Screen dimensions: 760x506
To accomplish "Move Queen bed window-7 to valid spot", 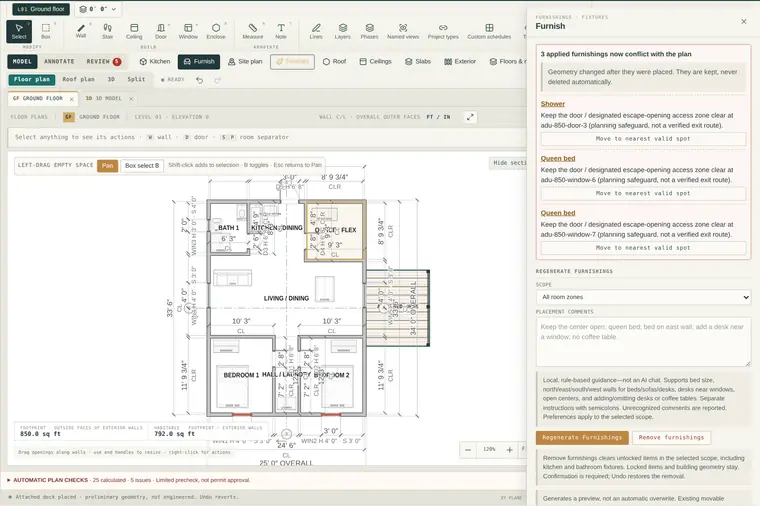I will click(x=643, y=248).
